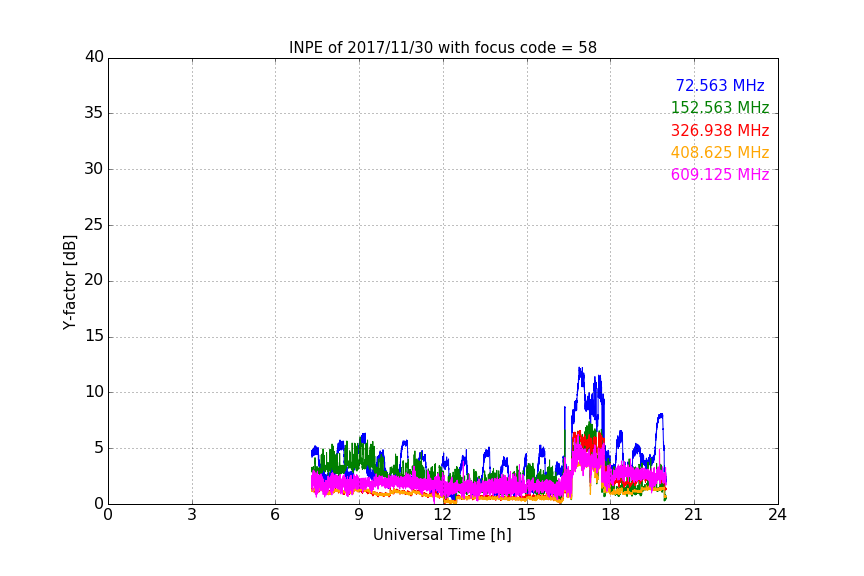Select the orange 408.625 MHz legend label
The height and width of the screenshot is (576, 864).
(720, 153)
